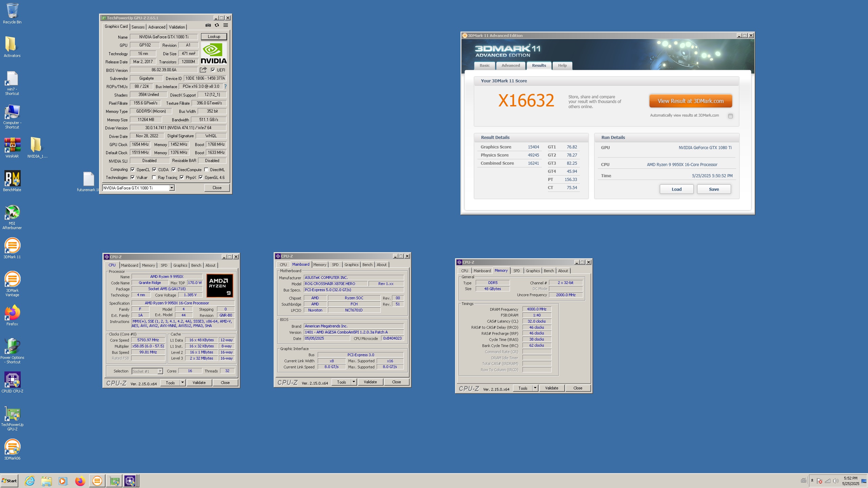
Task: Click the Load button in 3DMark 11
Action: coord(676,189)
